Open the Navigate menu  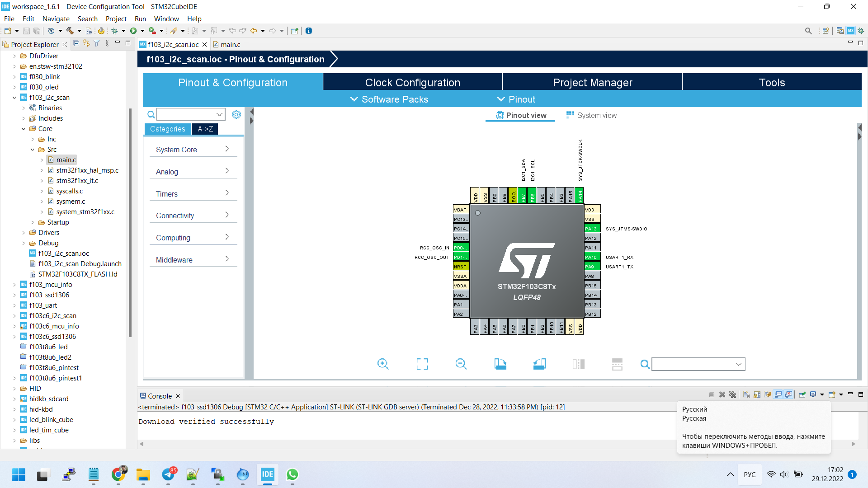click(x=56, y=19)
